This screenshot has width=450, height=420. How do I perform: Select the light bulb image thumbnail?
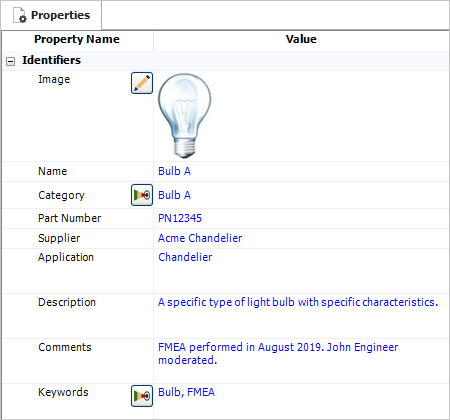click(x=184, y=116)
